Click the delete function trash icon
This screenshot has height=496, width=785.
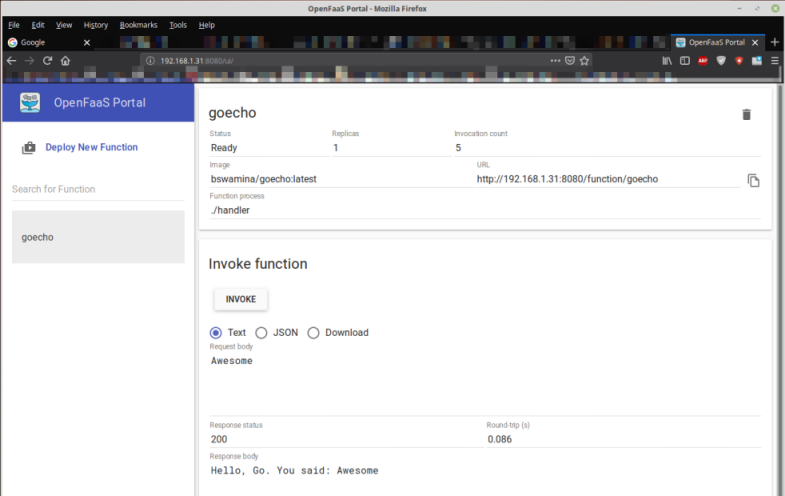(x=746, y=115)
